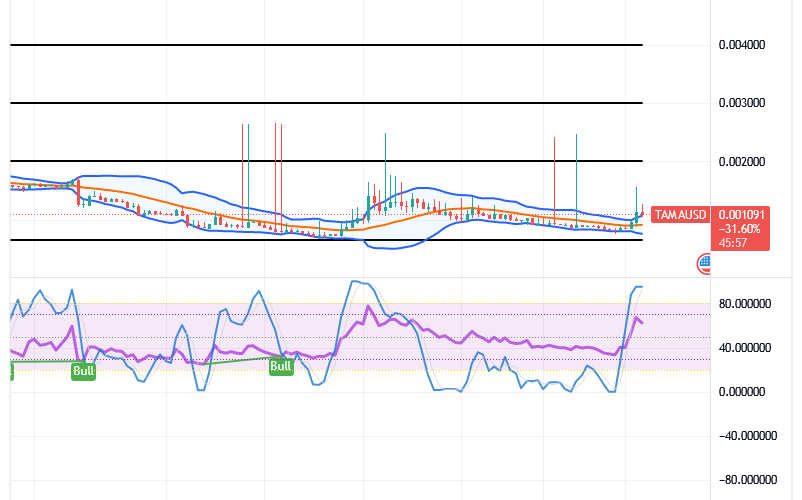Click the −80.000000 indicator scale label

(748, 480)
